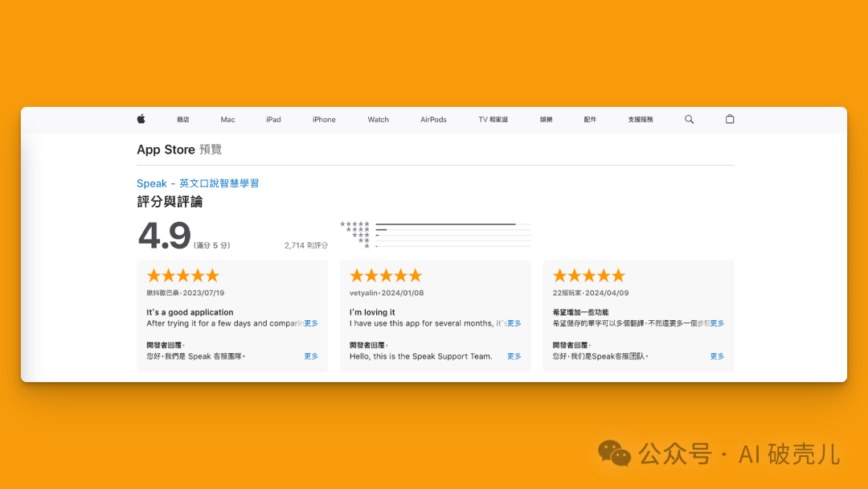Open the search magnifier icon
Screen dimensions: 868x489
[x=689, y=119]
